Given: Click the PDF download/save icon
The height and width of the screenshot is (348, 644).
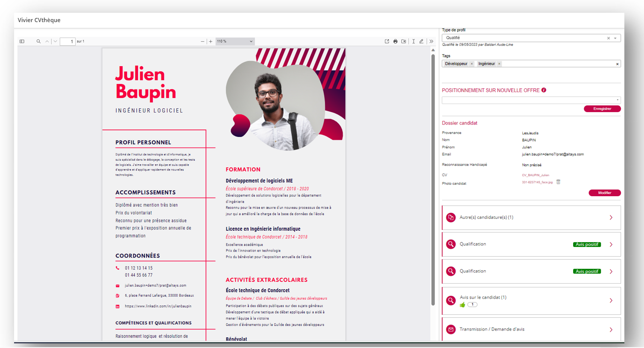Looking at the screenshot, I should click(x=404, y=41).
